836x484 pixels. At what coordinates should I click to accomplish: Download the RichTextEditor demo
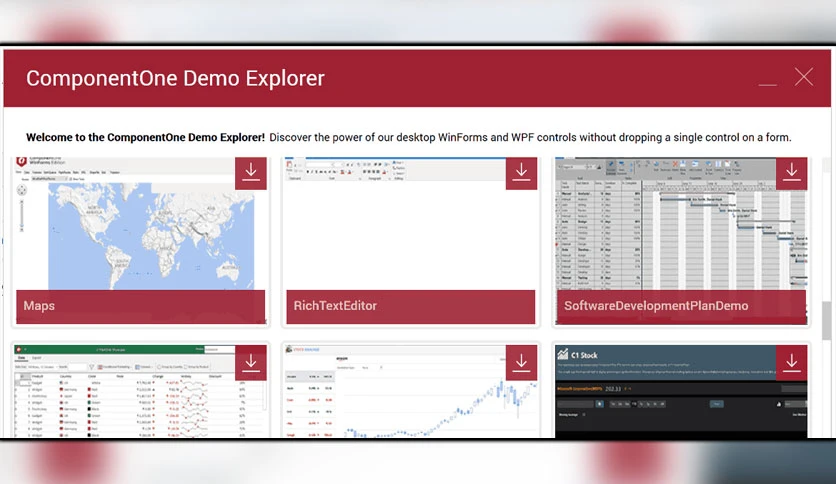(521, 173)
